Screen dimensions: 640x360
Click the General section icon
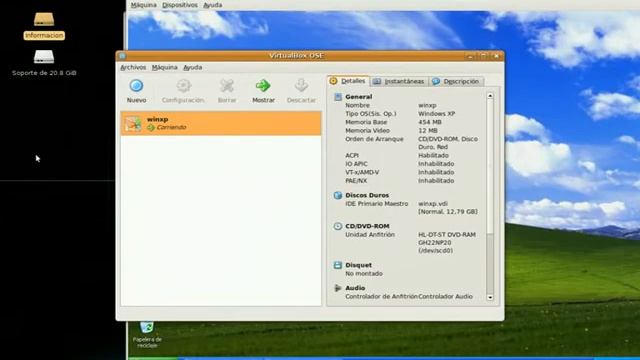coord(338,97)
